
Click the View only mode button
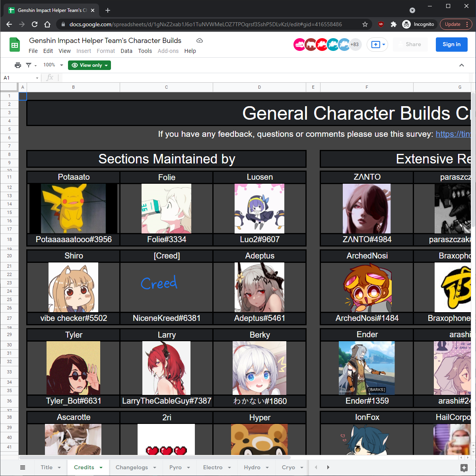89,65
